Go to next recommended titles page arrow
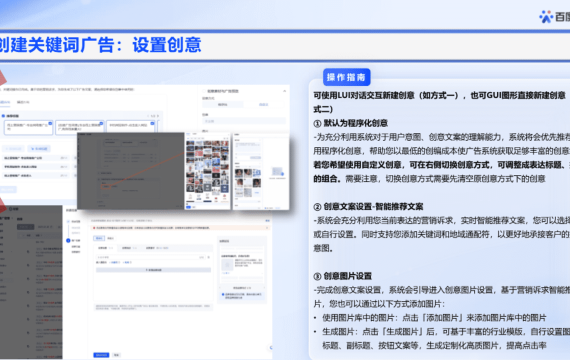Screen dimensions: 570x360 [158, 116]
